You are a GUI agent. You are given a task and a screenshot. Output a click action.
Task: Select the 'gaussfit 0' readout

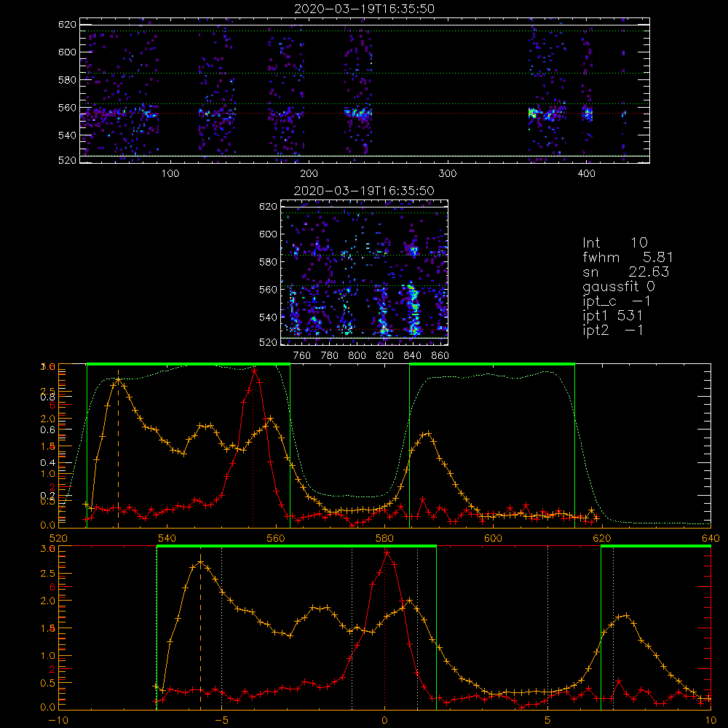(618, 286)
